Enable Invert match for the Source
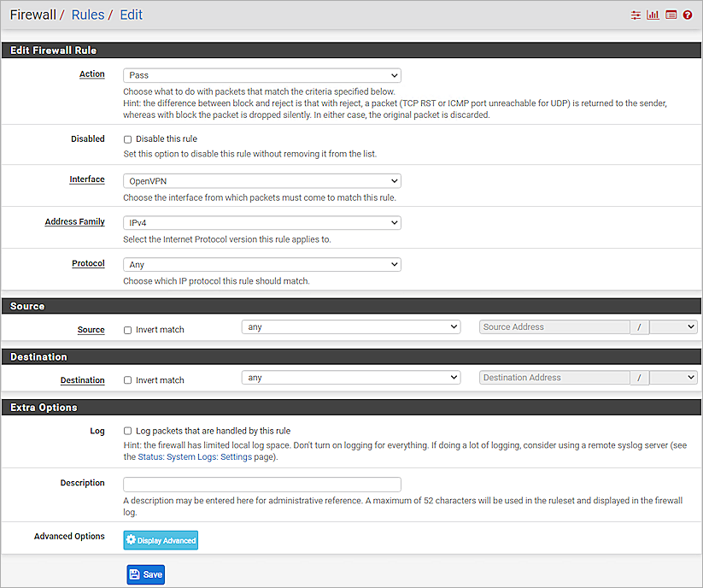The image size is (703, 588). (x=126, y=330)
